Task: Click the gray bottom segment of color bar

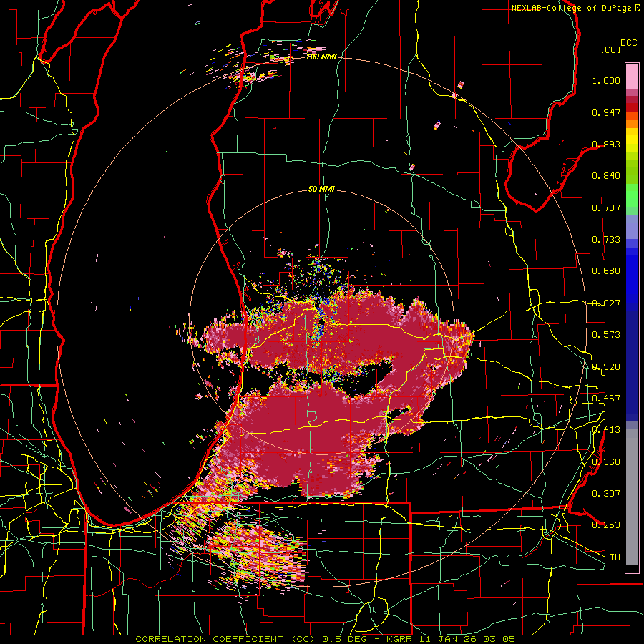Action: tap(632, 497)
